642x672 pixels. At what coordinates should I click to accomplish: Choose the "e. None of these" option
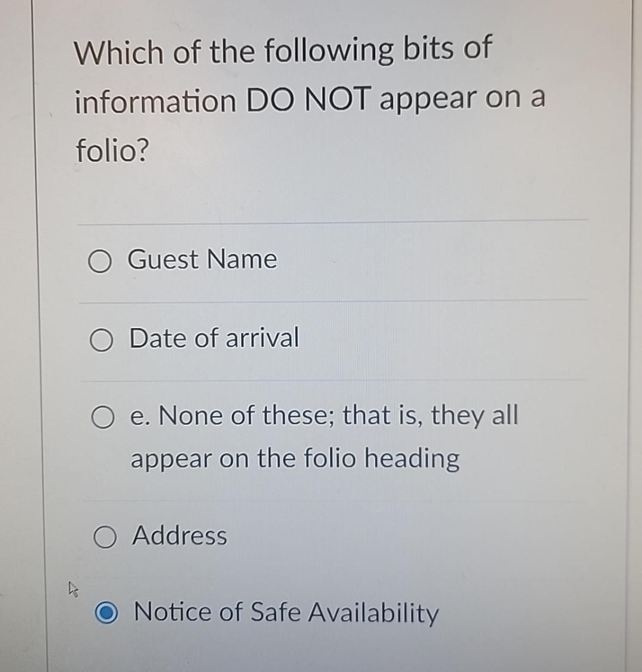[102, 417]
